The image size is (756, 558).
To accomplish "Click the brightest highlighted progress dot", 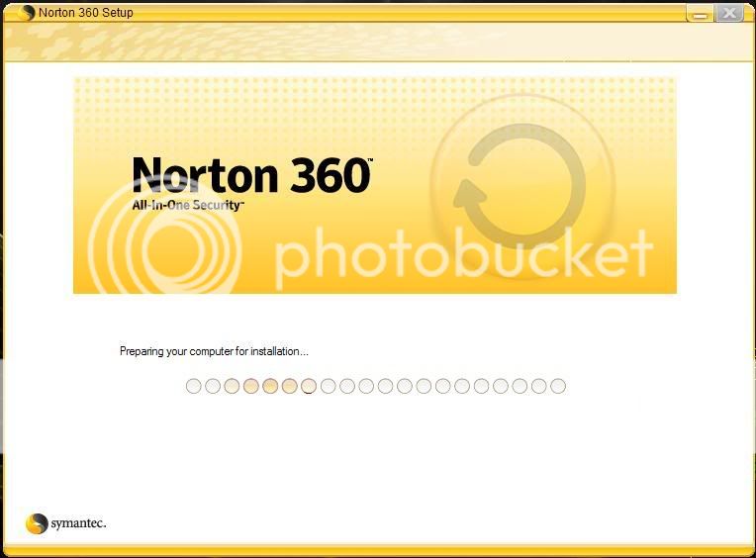I will tap(270, 386).
